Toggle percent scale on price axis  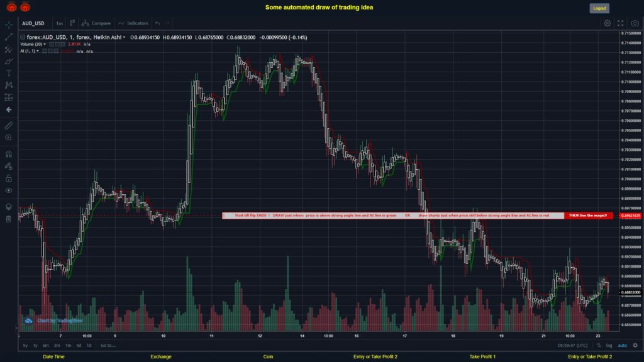[x=599, y=346]
